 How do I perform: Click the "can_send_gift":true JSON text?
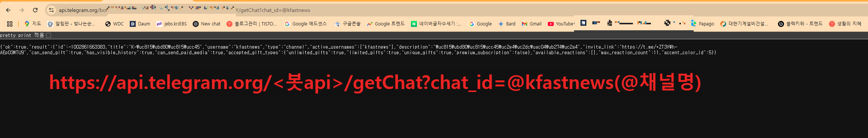coord(56,53)
